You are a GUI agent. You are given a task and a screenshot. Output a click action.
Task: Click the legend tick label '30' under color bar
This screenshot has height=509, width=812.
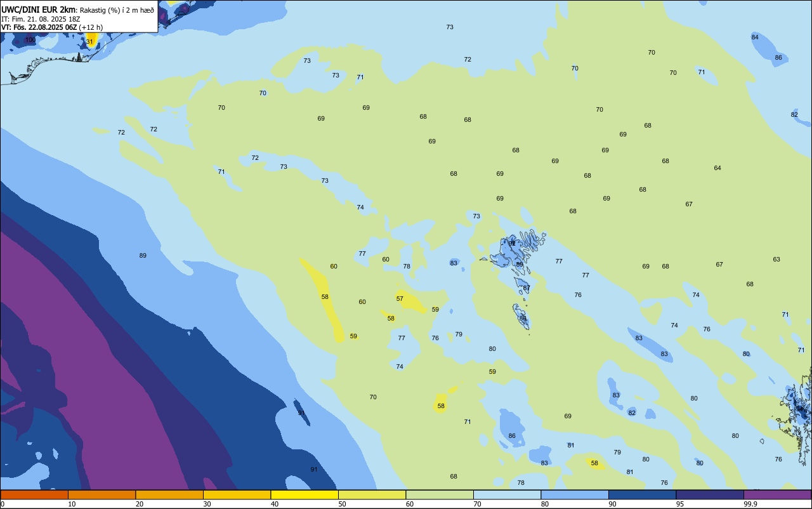tap(207, 504)
